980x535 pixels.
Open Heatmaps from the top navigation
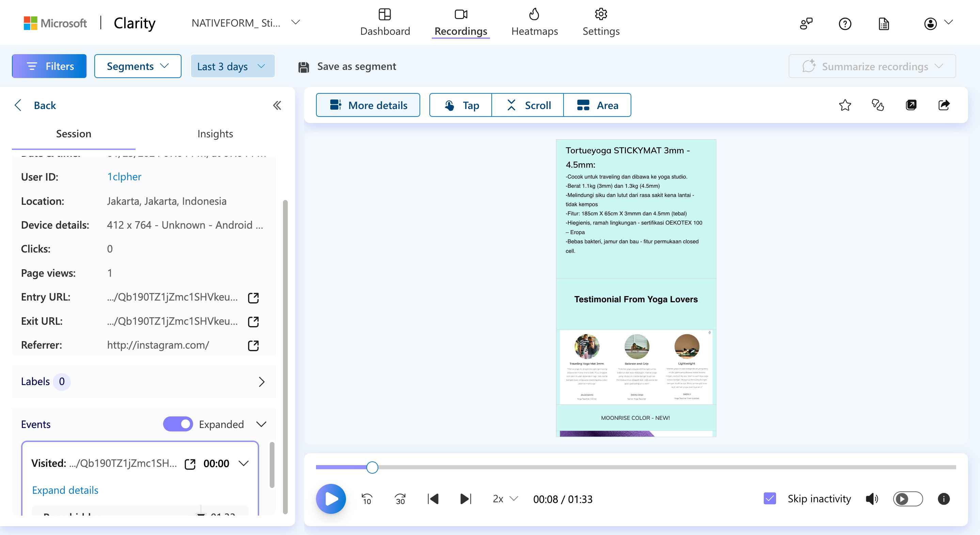[534, 22]
